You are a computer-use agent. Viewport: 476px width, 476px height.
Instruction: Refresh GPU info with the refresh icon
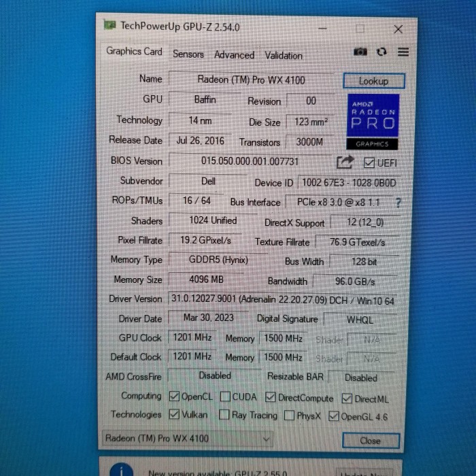click(381, 52)
